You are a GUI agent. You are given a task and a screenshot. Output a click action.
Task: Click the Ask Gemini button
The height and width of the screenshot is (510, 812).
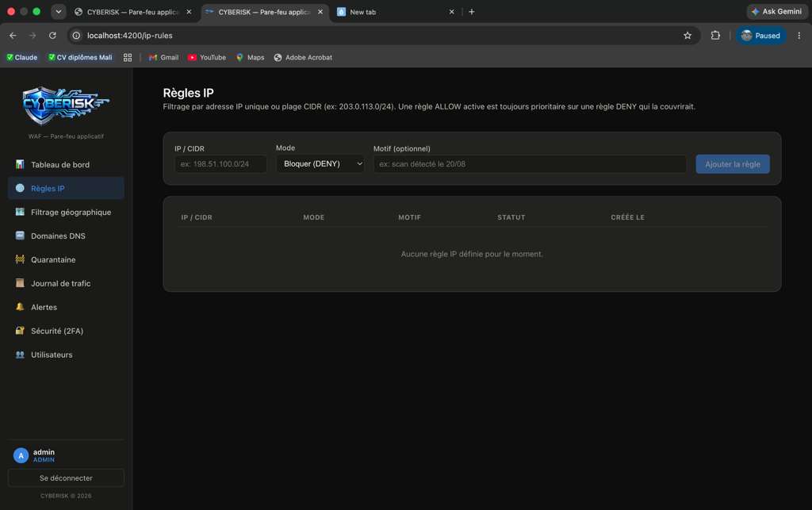777,11
